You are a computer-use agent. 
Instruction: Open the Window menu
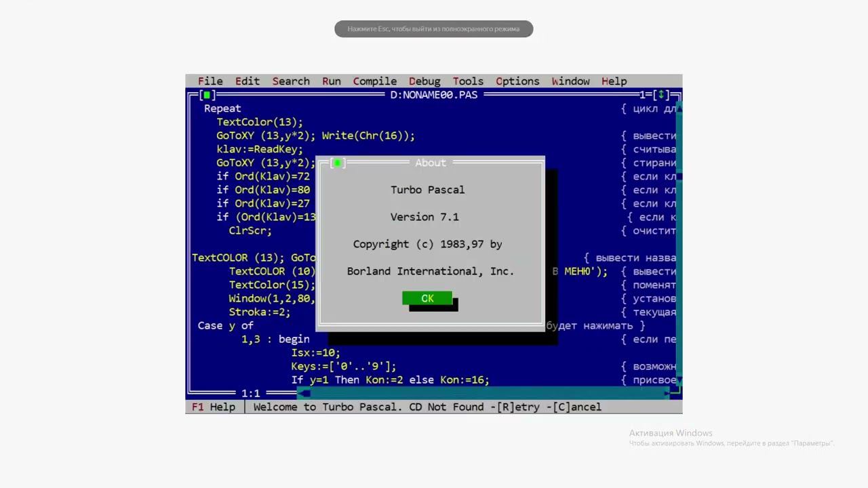[570, 81]
